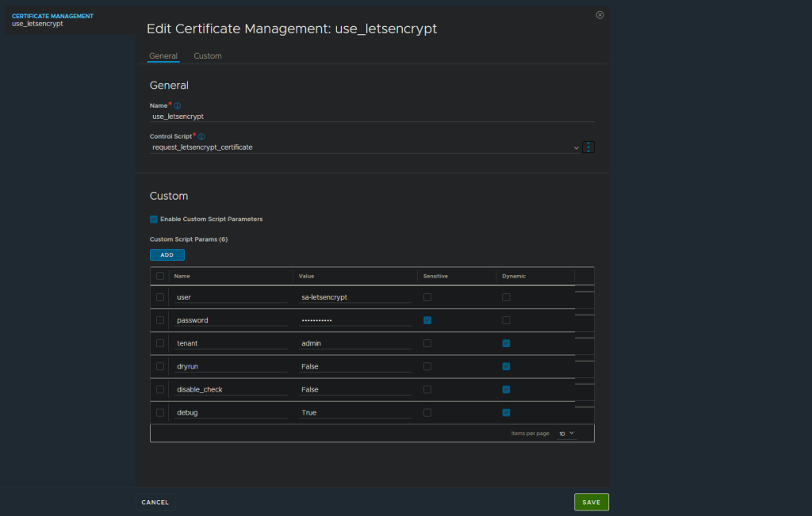
Task: Select the password row checkbox
Action: pyautogui.click(x=160, y=320)
